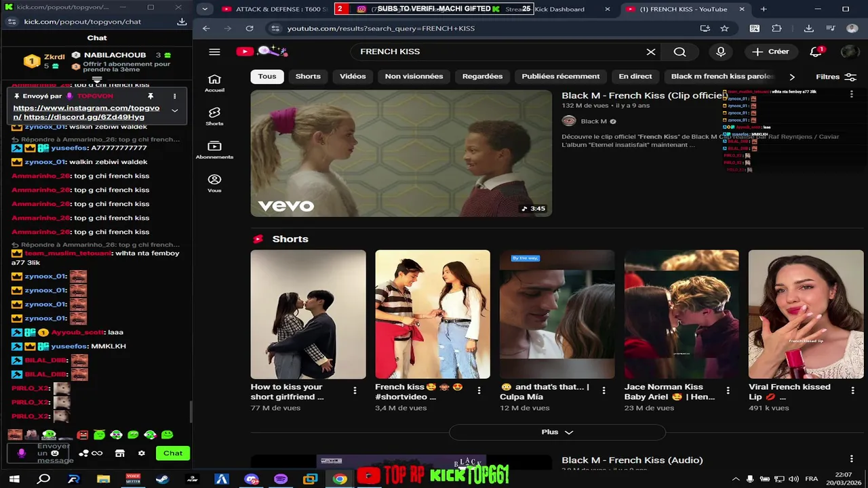Open media controls icon in Chrome toolbar

[831, 28]
